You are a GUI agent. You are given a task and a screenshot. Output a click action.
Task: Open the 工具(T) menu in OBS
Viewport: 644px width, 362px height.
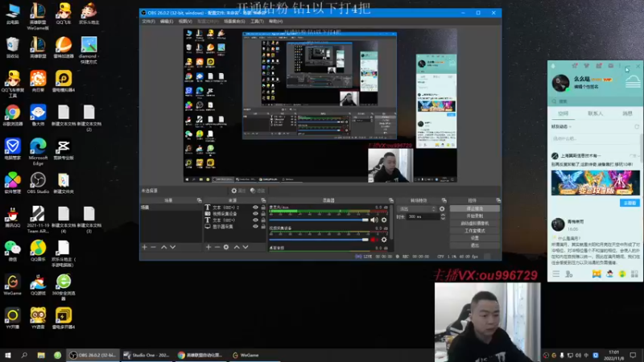coord(257,22)
